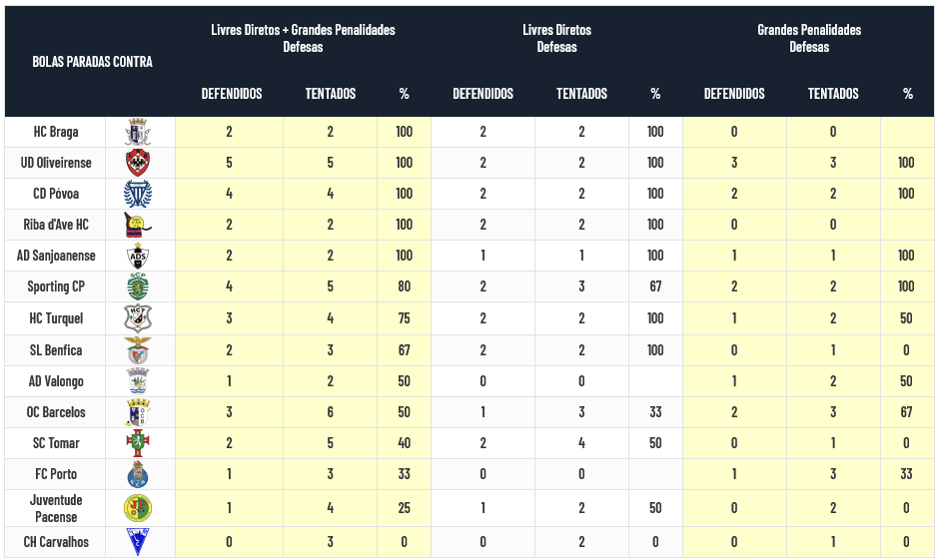This screenshot has height=560, width=941.
Task: Click the Grandes Penalidades Defesas group header
Action: pos(809,38)
